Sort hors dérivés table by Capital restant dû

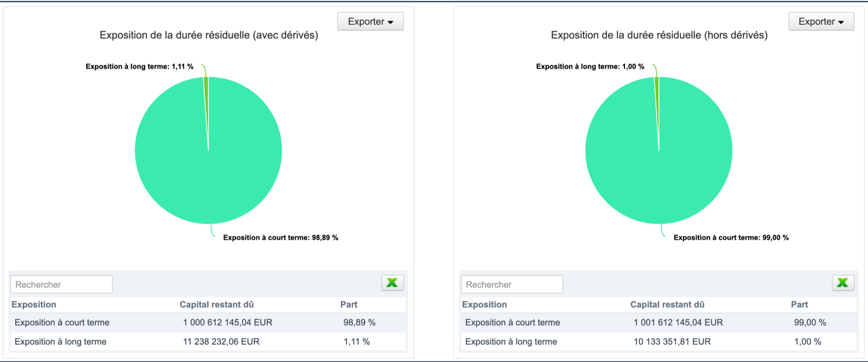pyautogui.click(x=667, y=305)
